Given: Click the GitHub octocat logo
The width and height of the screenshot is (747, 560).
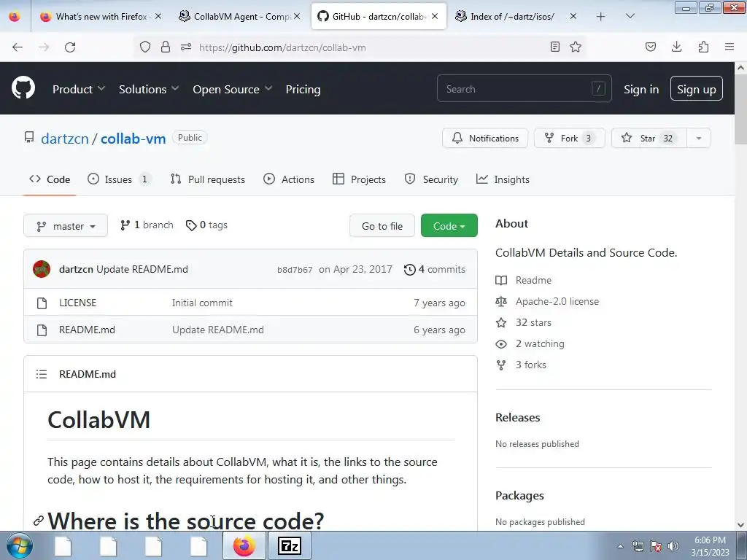Looking at the screenshot, I should 23,88.
